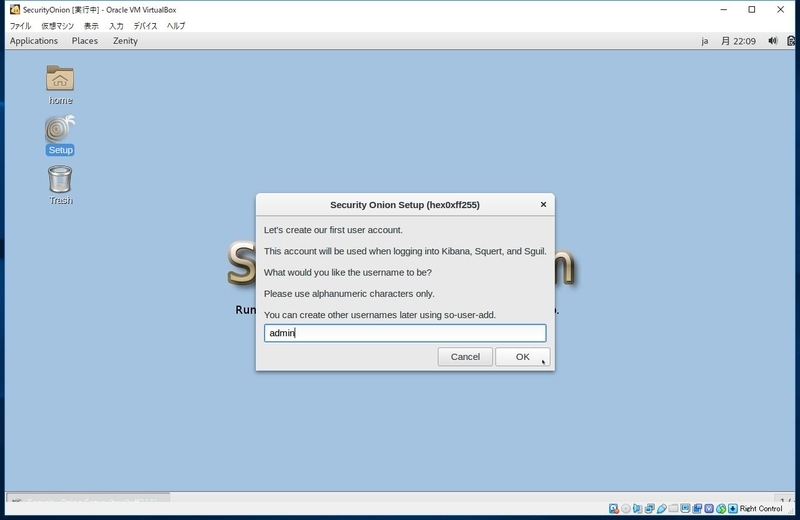Click VirtualBox hard disk activity status icon
The width and height of the screenshot is (800, 520).
coord(614,508)
